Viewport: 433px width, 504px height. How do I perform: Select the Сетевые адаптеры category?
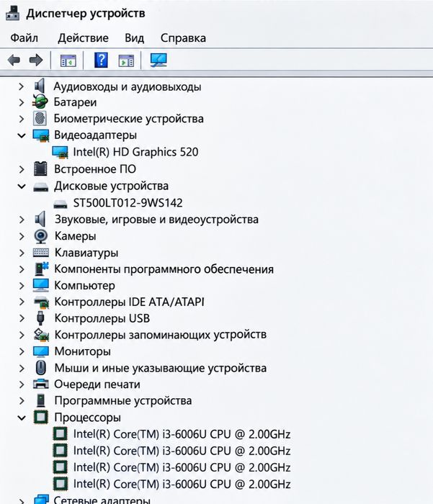point(102,500)
